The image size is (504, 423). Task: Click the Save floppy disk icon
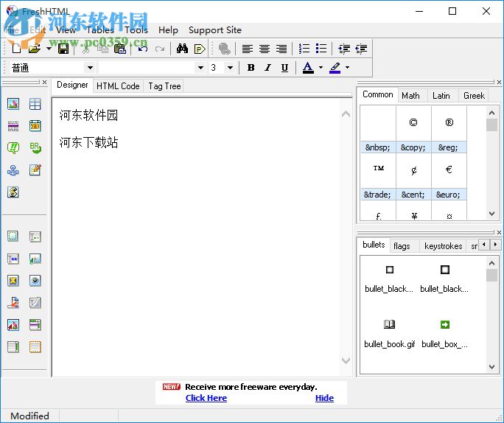click(63, 49)
